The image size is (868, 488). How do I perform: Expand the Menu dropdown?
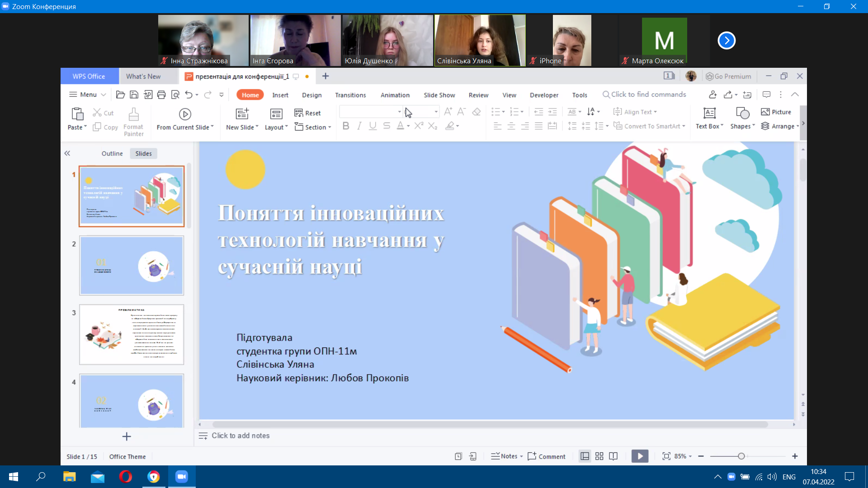88,94
